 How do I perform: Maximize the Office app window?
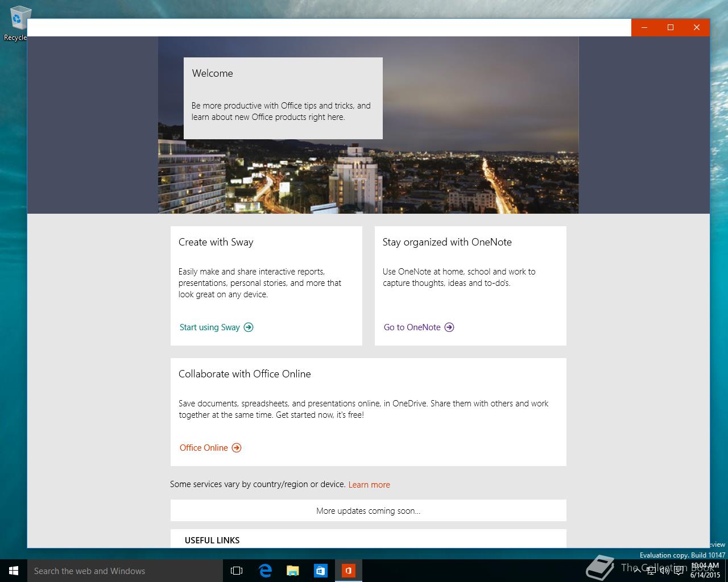click(671, 27)
